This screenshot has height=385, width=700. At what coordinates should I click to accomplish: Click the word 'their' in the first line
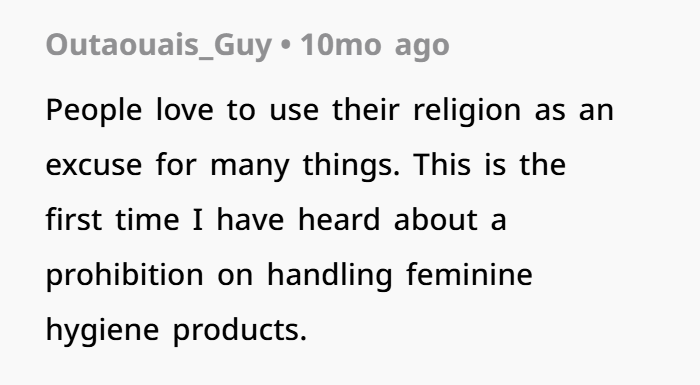(366, 110)
